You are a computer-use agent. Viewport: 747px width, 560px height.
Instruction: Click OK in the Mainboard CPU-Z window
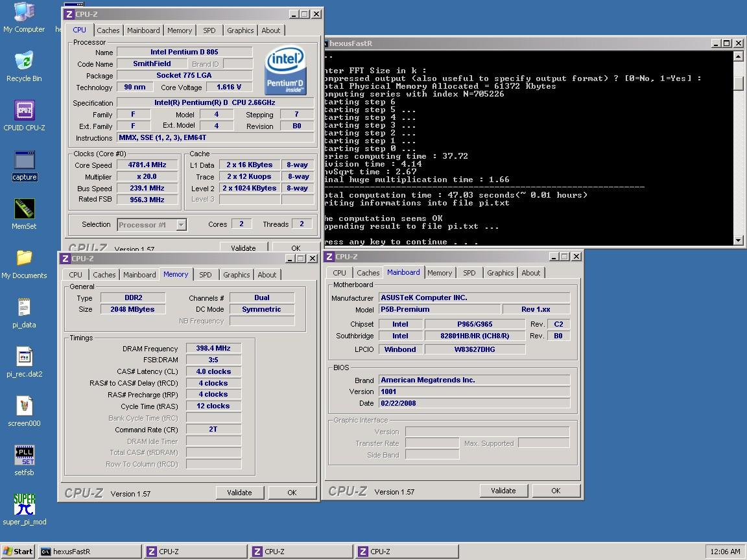click(x=556, y=491)
